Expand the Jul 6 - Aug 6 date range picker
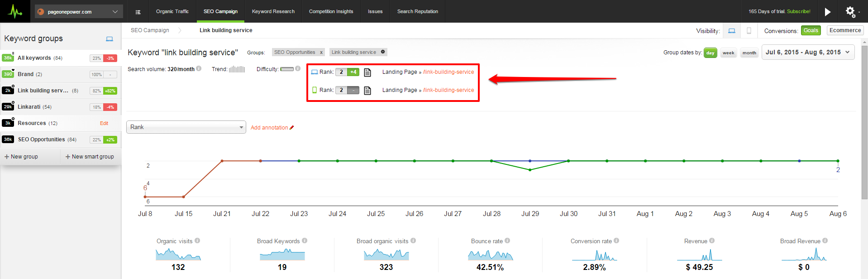The image size is (868, 279). tap(808, 53)
